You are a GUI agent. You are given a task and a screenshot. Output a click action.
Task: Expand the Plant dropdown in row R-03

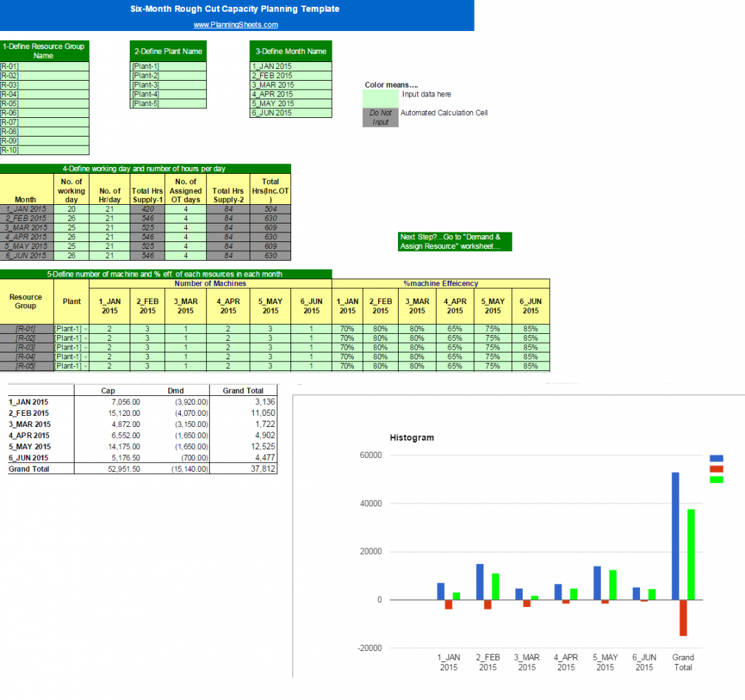click(x=86, y=348)
